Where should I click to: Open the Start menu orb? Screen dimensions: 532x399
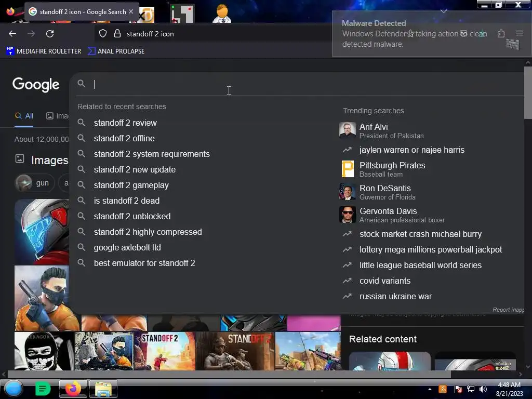(13, 389)
